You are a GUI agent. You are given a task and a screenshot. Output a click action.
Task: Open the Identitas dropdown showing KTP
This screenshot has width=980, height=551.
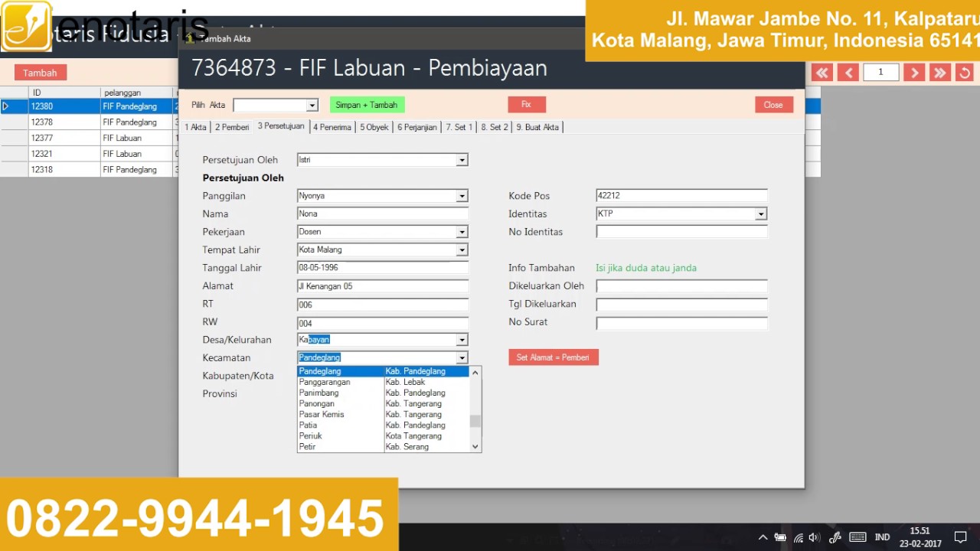[761, 214]
